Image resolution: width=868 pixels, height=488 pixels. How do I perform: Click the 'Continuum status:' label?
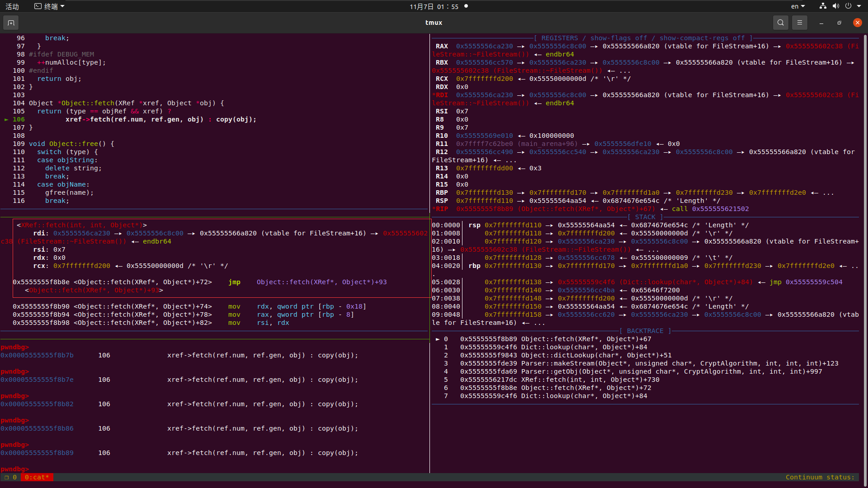tap(820, 477)
